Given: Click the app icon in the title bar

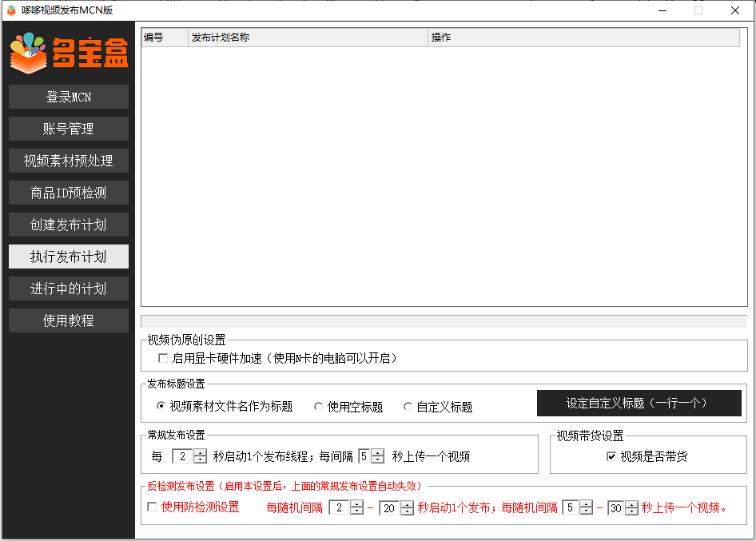Looking at the screenshot, I should (x=11, y=10).
